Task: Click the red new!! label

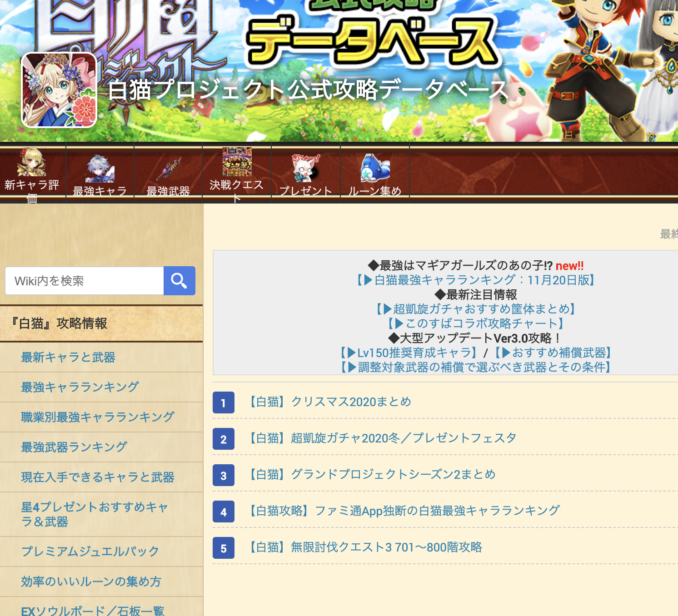Action: [570, 265]
